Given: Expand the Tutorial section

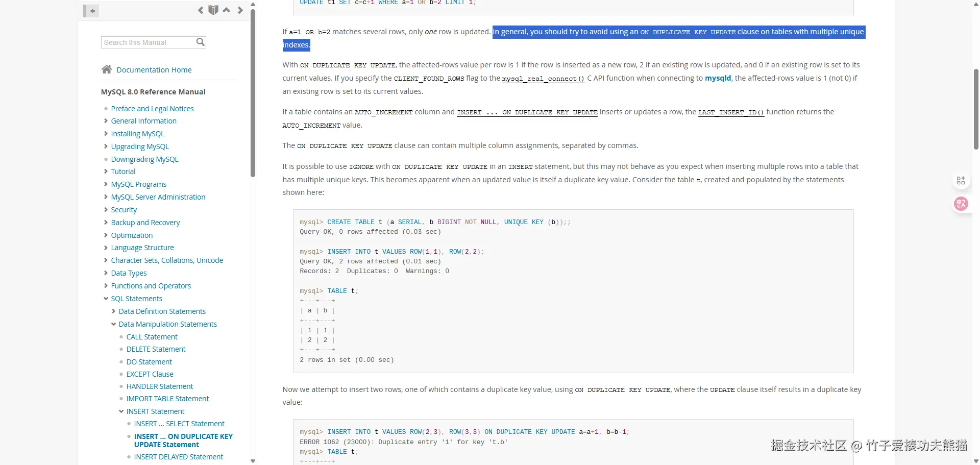Looking at the screenshot, I should coord(106,172).
